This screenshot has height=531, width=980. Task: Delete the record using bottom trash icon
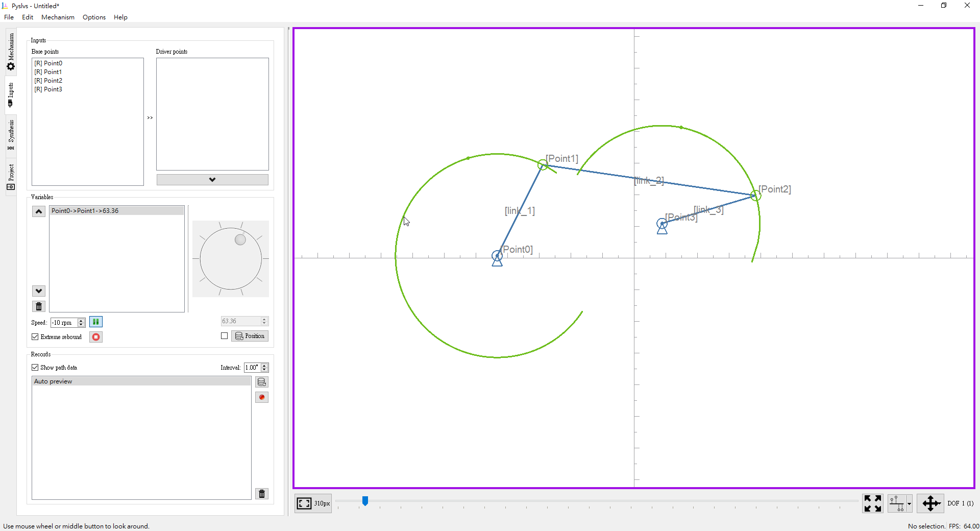point(262,494)
